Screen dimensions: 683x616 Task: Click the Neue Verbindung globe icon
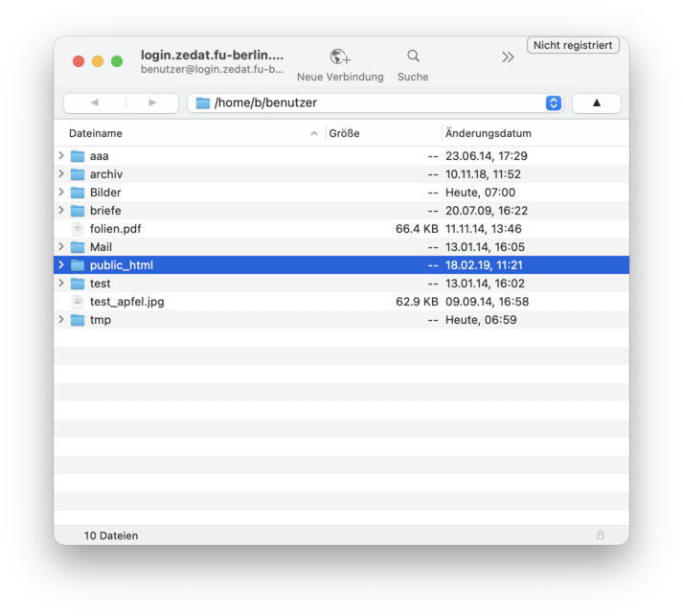click(x=339, y=57)
